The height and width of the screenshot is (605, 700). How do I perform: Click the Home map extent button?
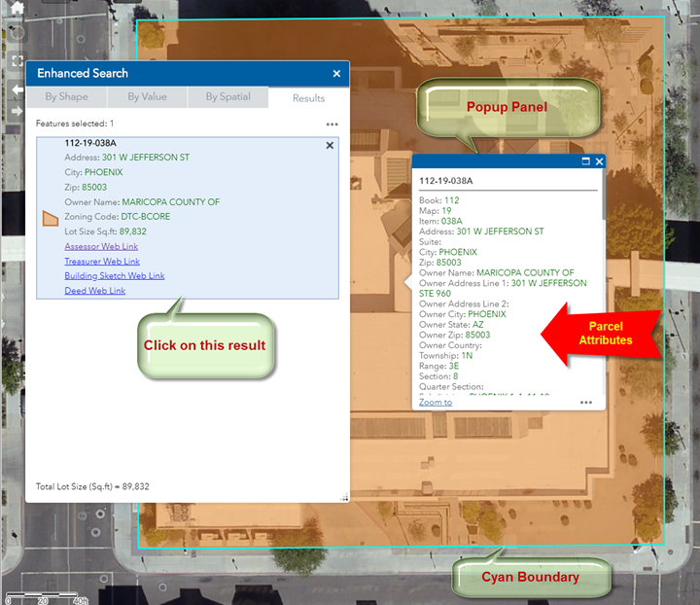pyautogui.click(x=17, y=9)
